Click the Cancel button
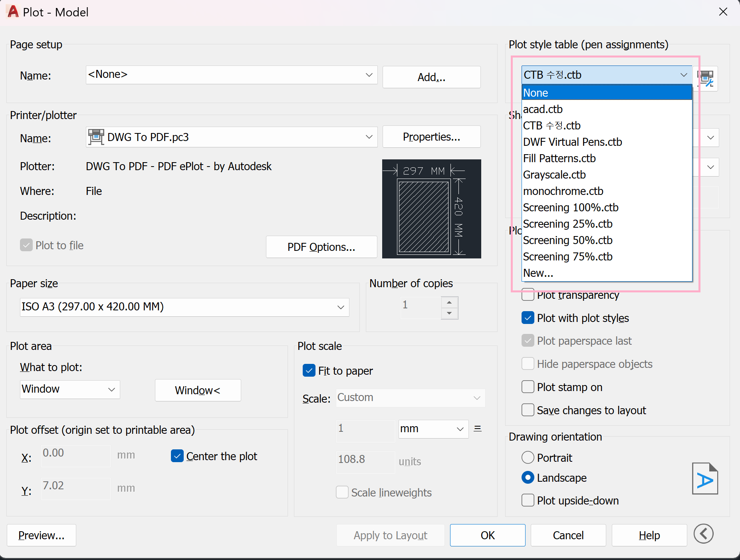Viewport: 740px width, 560px height. point(568,535)
